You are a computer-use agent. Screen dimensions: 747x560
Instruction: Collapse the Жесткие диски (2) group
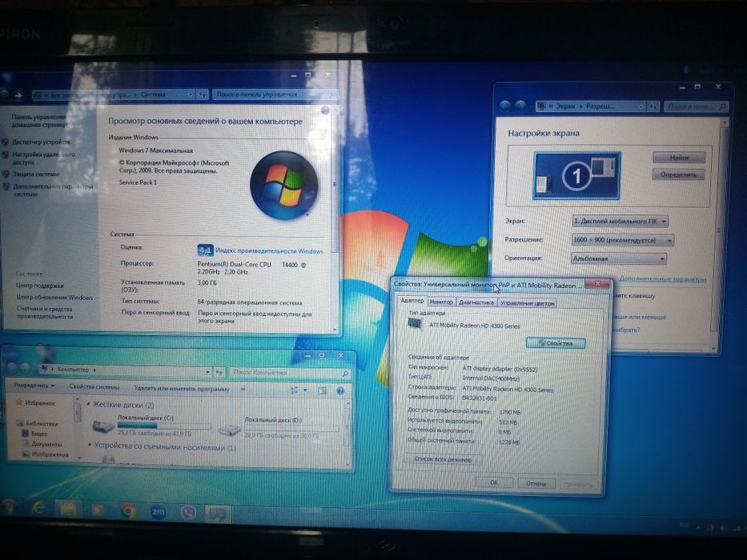pos(89,404)
